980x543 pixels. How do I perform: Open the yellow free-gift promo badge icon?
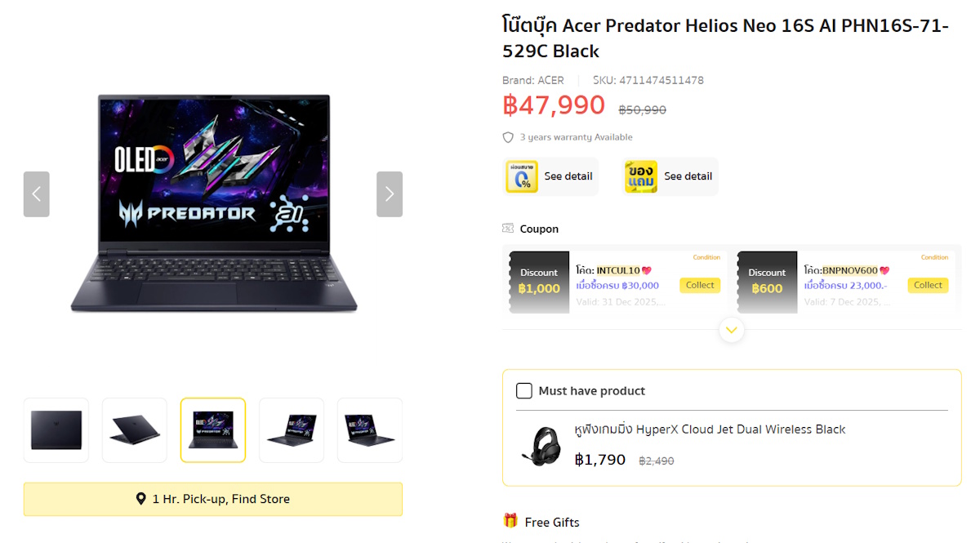(641, 176)
